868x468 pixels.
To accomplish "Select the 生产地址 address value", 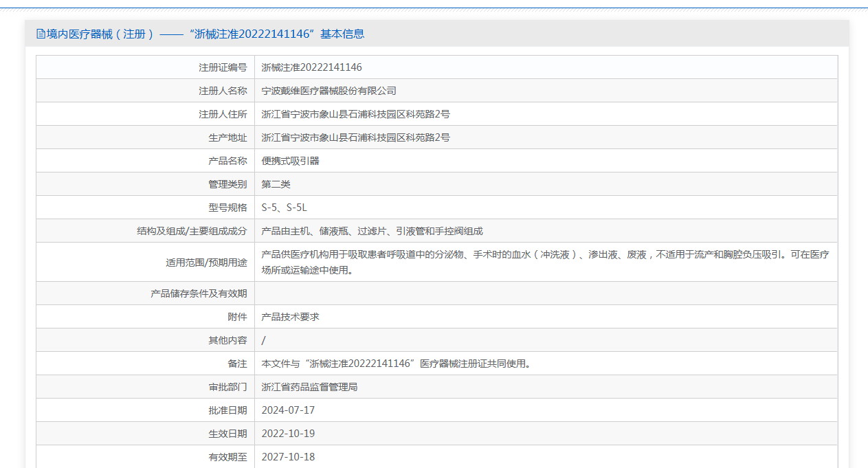I will tap(356, 137).
